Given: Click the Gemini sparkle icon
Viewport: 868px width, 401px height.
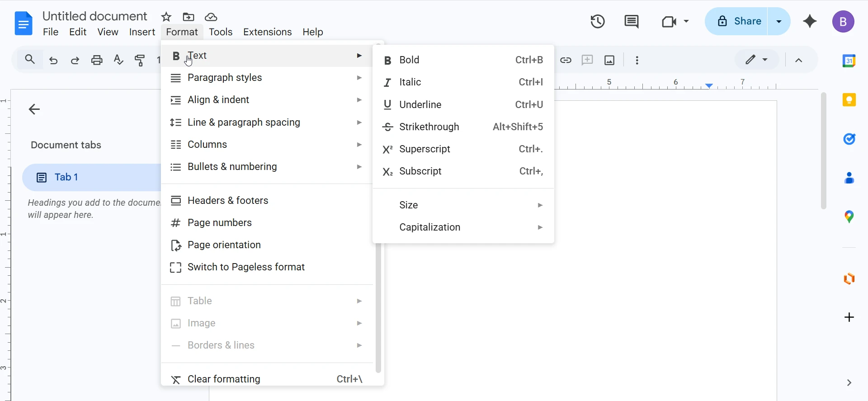Looking at the screenshot, I should (x=810, y=21).
